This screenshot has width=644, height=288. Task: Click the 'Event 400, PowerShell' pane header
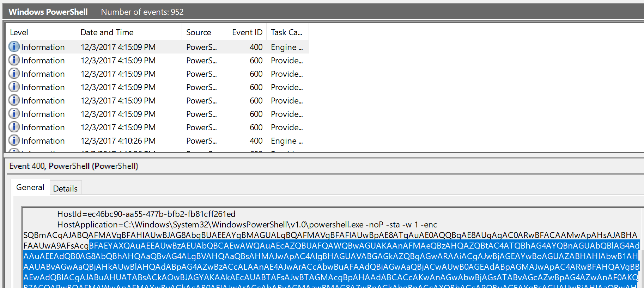pos(73,166)
